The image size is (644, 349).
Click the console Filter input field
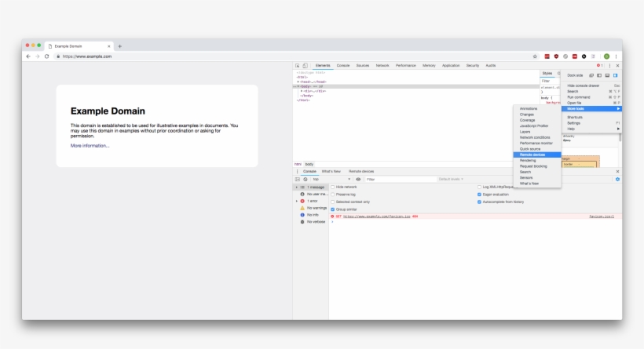coord(399,180)
